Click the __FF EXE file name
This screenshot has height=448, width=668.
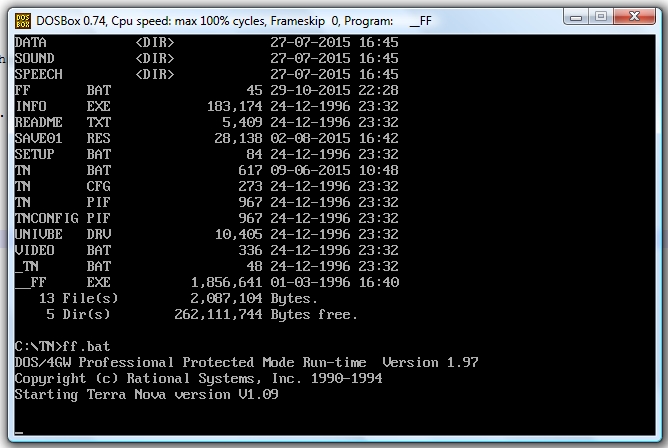click(x=63, y=282)
